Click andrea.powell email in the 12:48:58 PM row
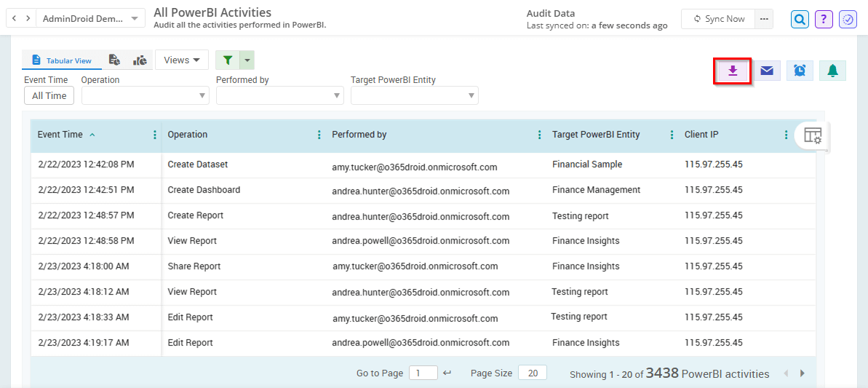This screenshot has height=388, width=868. coord(421,241)
